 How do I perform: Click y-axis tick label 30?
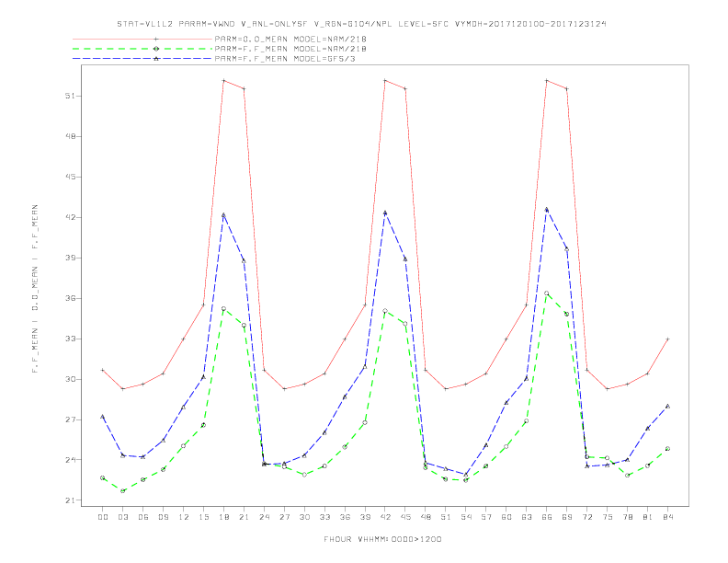coord(70,379)
